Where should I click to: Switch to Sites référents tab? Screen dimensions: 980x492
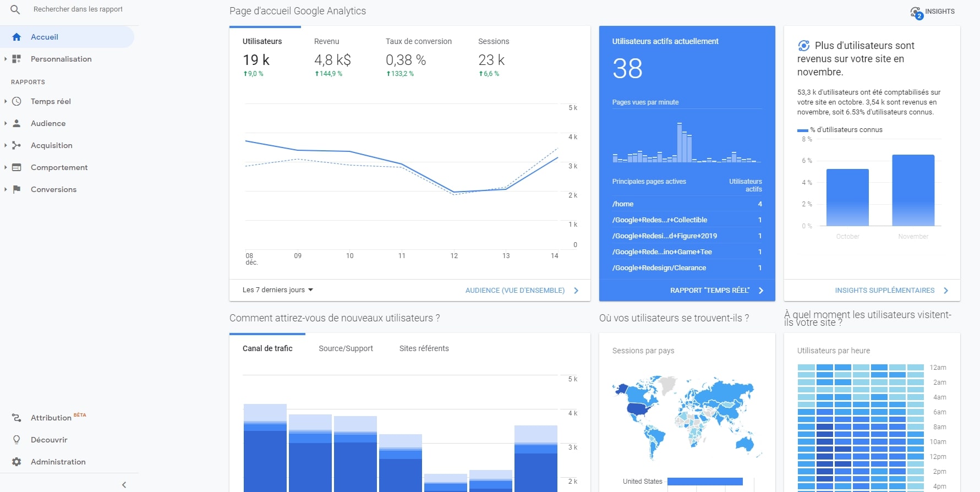coord(424,348)
